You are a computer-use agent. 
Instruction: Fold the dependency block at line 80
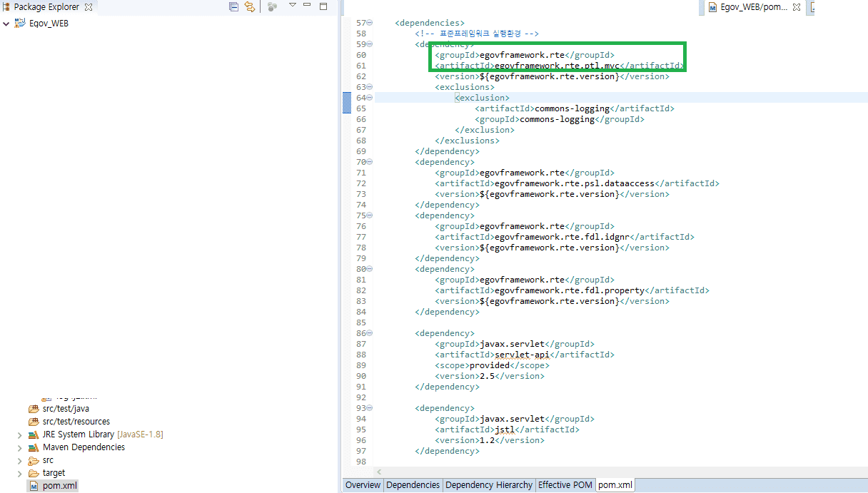[369, 269]
